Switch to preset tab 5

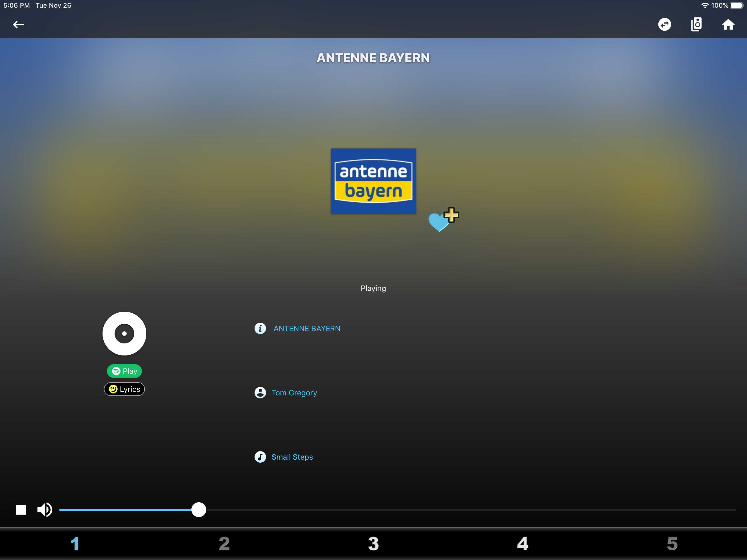(x=672, y=543)
